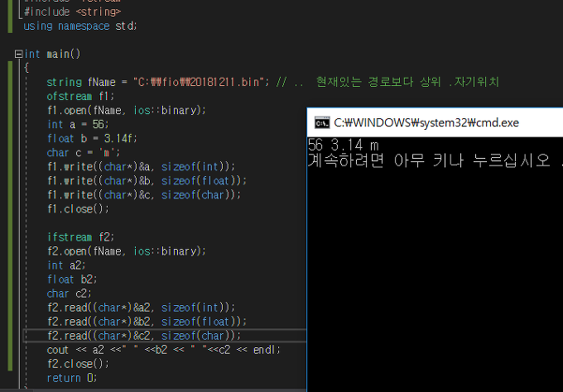Click the f1.write line with &b
This screenshot has height=392, width=563.
click(x=147, y=181)
